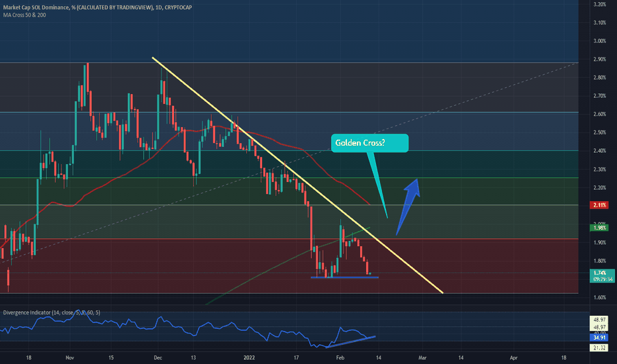The height and width of the screenshot is (364, 617).
Task: Click the Mar date on the time axis
Action: [x=422, y=357]
